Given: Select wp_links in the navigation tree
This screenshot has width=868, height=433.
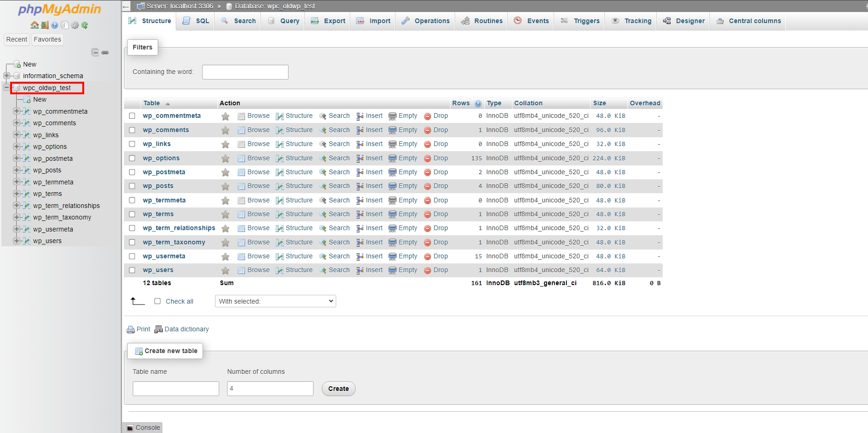Looking at the screenshot, I should 46,135.
